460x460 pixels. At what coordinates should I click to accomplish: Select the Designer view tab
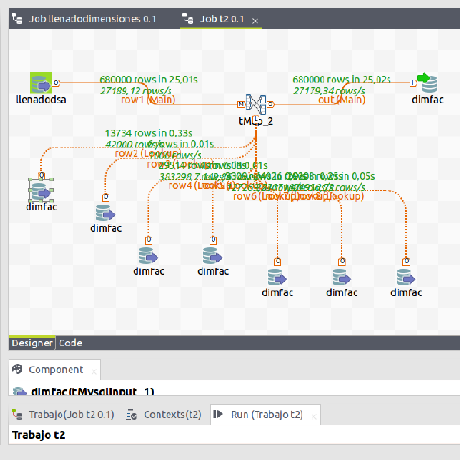tap(32, 343)
